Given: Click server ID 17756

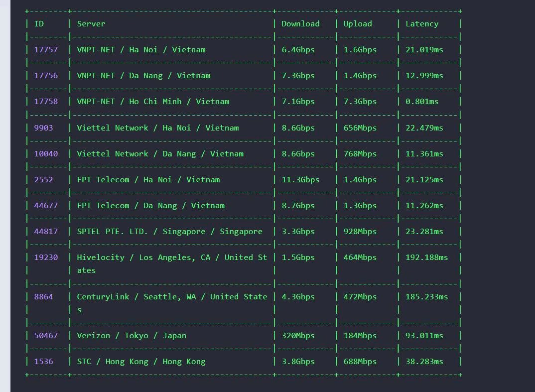Looking at the screenshot, I should pos(46,76).
